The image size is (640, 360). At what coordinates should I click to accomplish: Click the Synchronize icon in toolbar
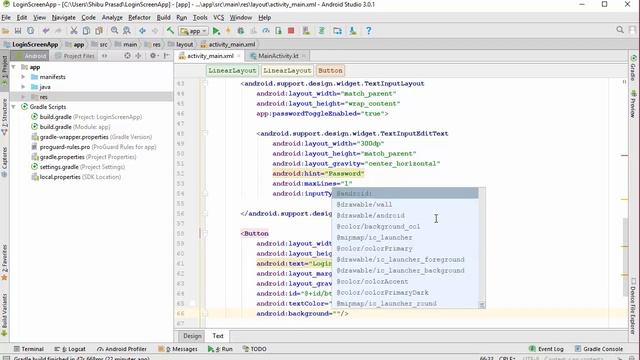31,31
